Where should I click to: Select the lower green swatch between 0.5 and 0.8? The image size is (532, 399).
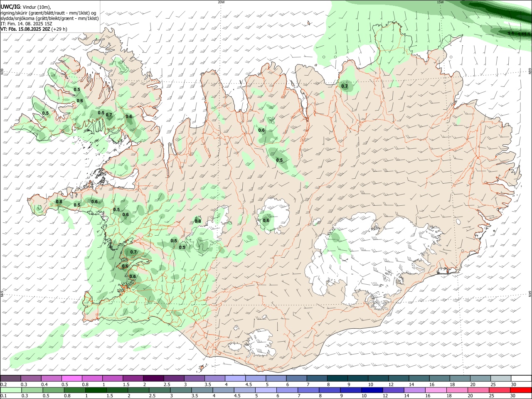coord(54,390)
